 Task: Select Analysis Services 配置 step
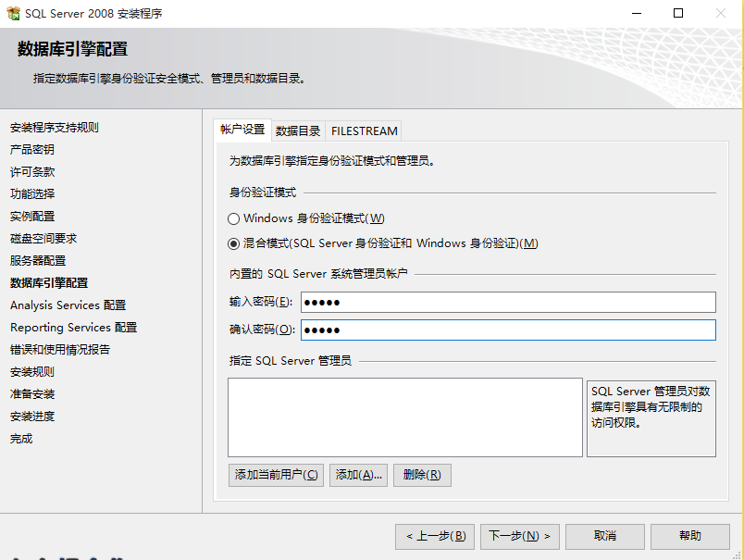click(68, 305)
